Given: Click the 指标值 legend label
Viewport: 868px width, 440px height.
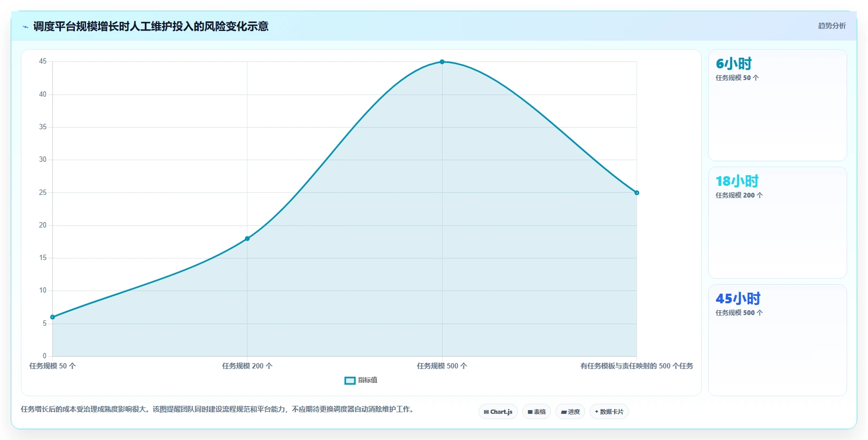Looking at the screenshot, I should coord(368,380).
